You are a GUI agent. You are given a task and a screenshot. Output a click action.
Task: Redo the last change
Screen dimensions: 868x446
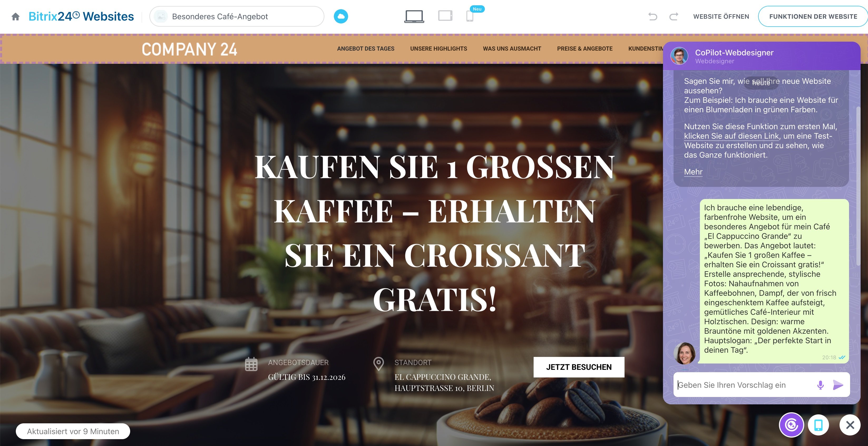[x=673, y=17]
